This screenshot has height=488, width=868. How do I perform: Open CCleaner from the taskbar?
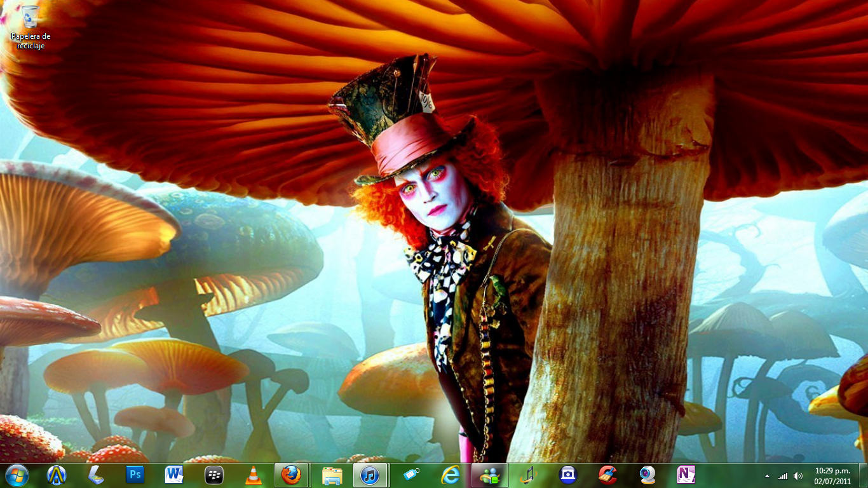click(x=607, y=475)
